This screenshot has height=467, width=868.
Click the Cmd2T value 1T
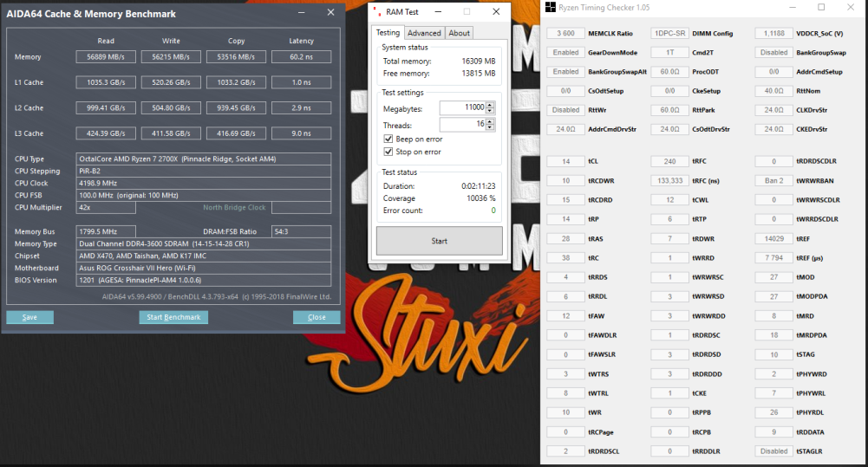669,53
